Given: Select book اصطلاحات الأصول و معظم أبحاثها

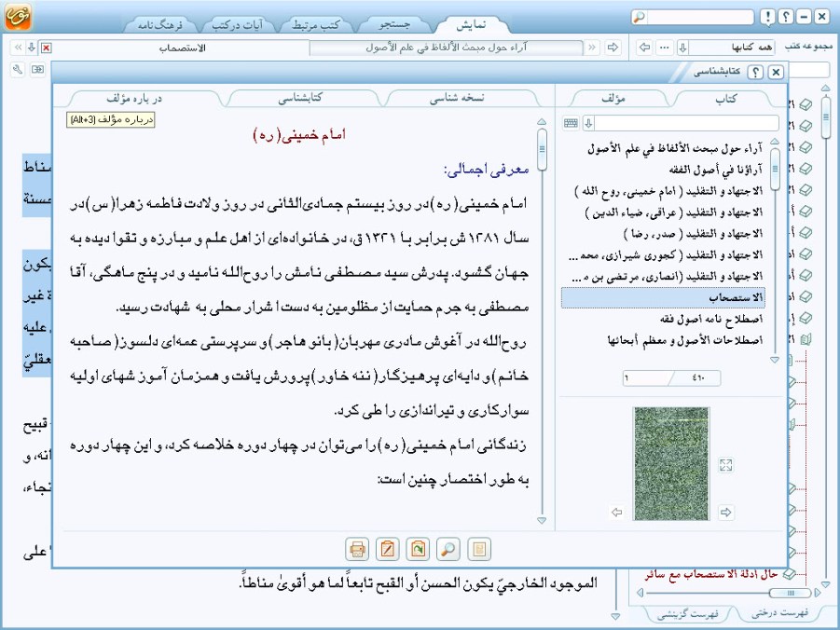Looking at the screenshot, I should (663, 340).
